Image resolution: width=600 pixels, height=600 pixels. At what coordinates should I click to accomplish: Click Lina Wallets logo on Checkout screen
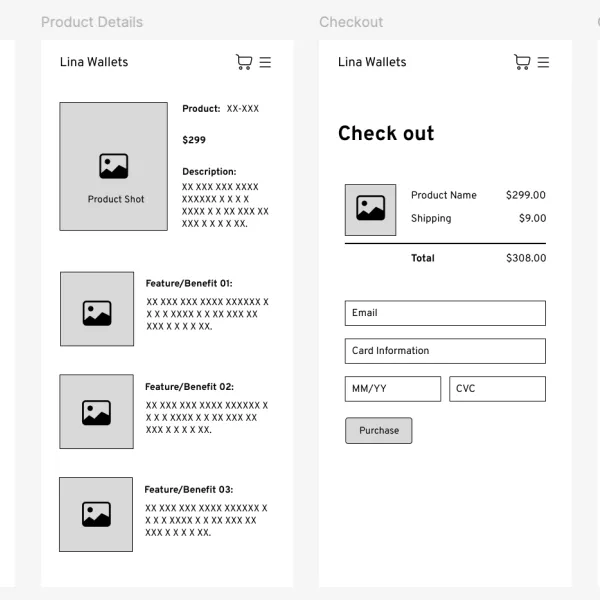click(x=372, y=62)
